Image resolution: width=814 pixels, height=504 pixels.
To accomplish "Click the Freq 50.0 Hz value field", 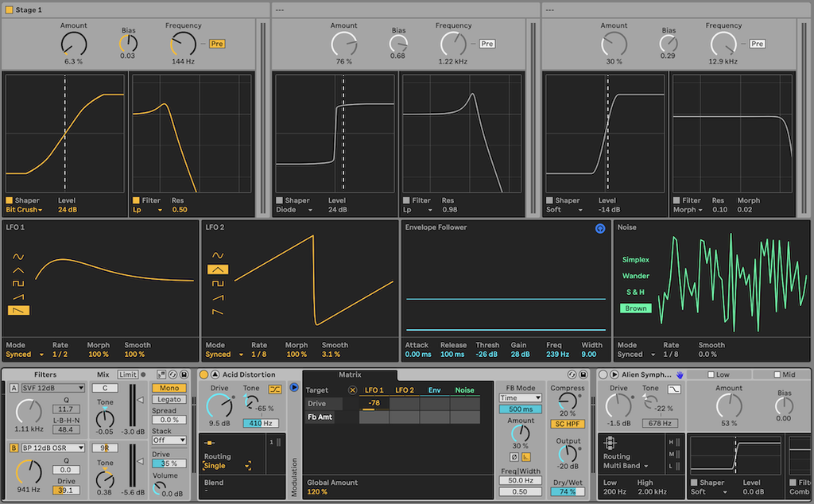I will point(520,480).
